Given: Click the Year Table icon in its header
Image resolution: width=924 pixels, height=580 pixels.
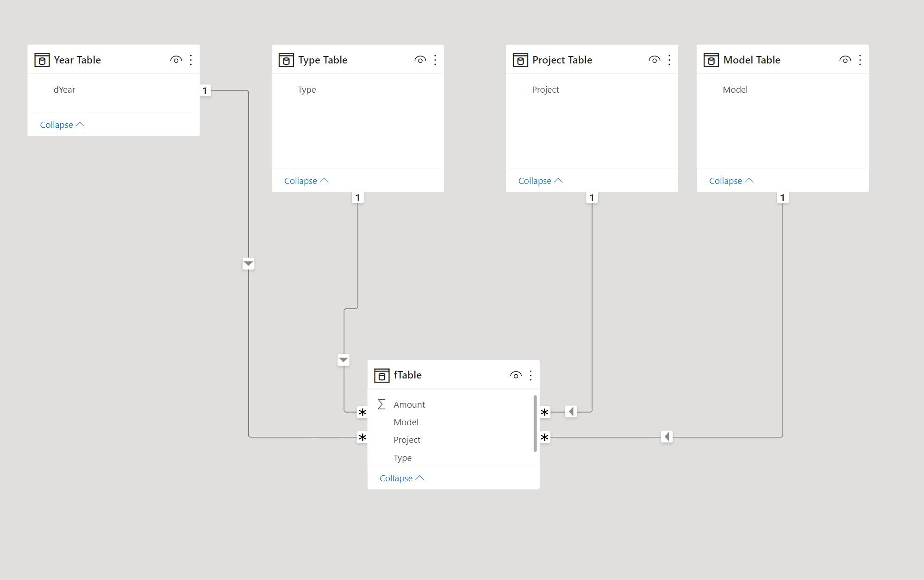Looking at the screenshot, I should coord(42,60).
